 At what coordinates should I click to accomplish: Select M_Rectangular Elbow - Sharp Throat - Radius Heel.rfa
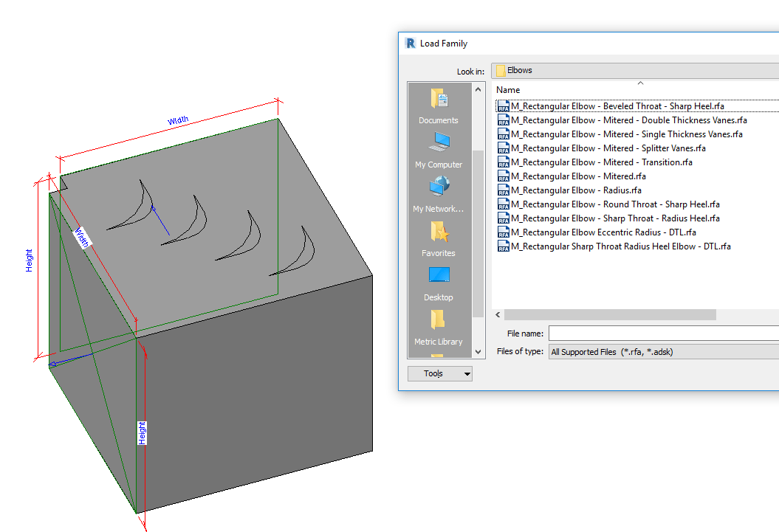tap(616, 218)
